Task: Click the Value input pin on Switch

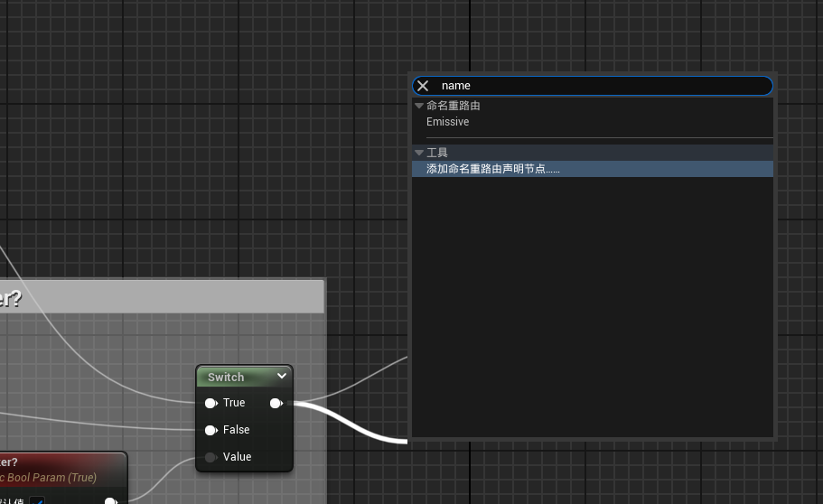Action: [x=211, y=457]
